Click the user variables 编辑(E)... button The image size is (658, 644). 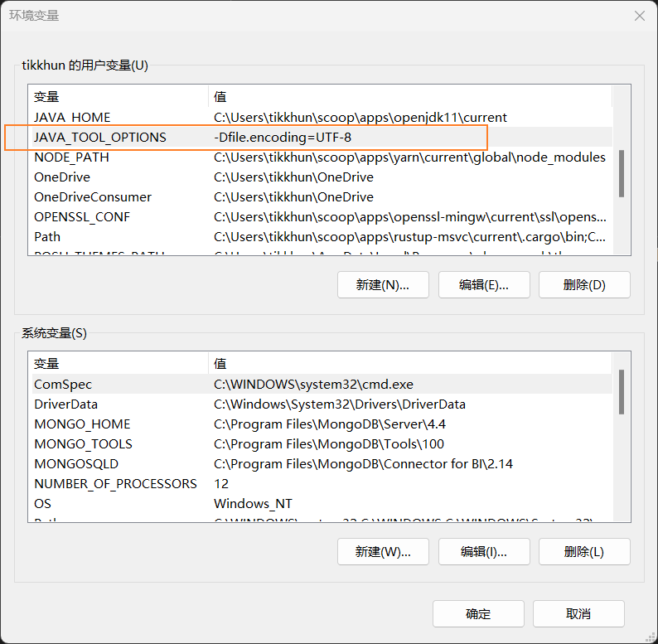click(484, 285)
